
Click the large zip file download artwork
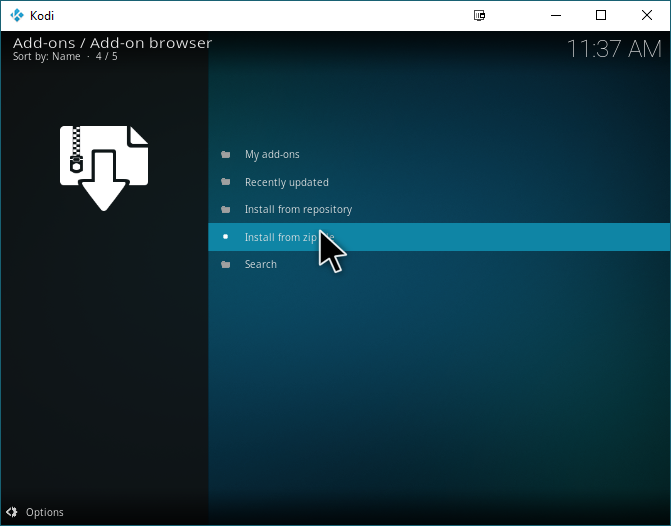coord(104,168)
